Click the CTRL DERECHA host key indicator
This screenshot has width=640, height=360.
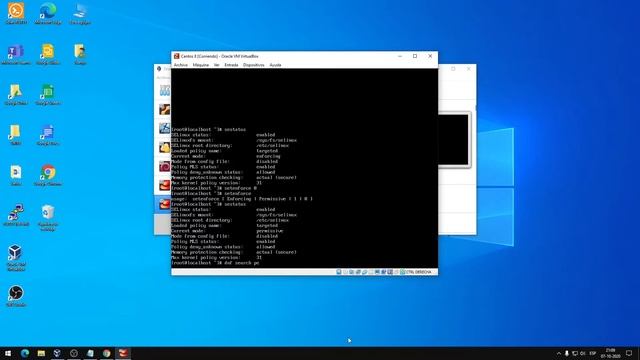click(x=418, y=272)
